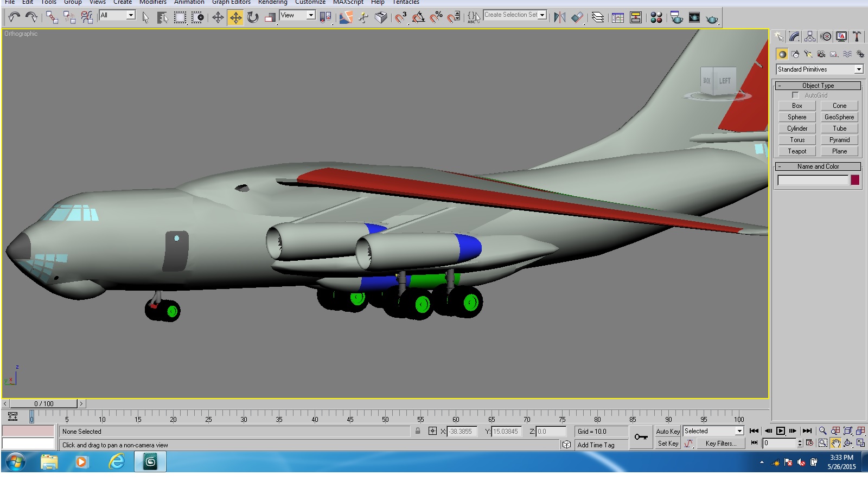868x488 pixels.
Task: Open the Rendering menu
Action: pyautogui.click(x=273, y=2)
